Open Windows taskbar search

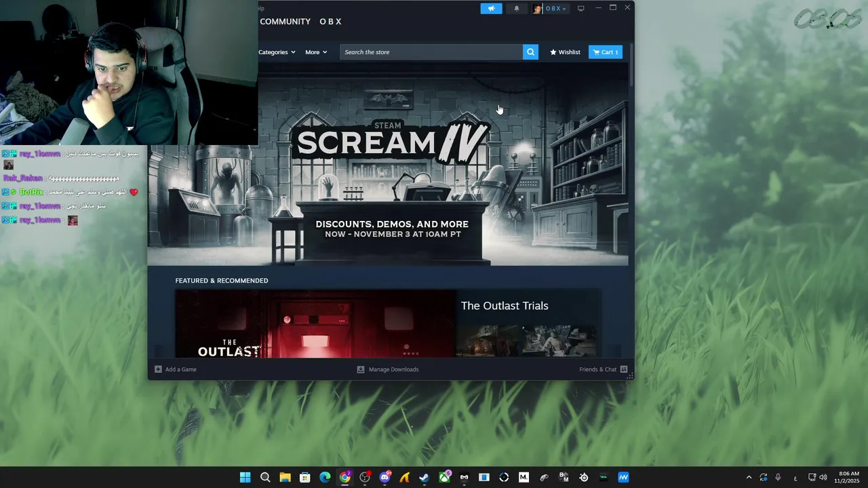[x=265, y=477]
